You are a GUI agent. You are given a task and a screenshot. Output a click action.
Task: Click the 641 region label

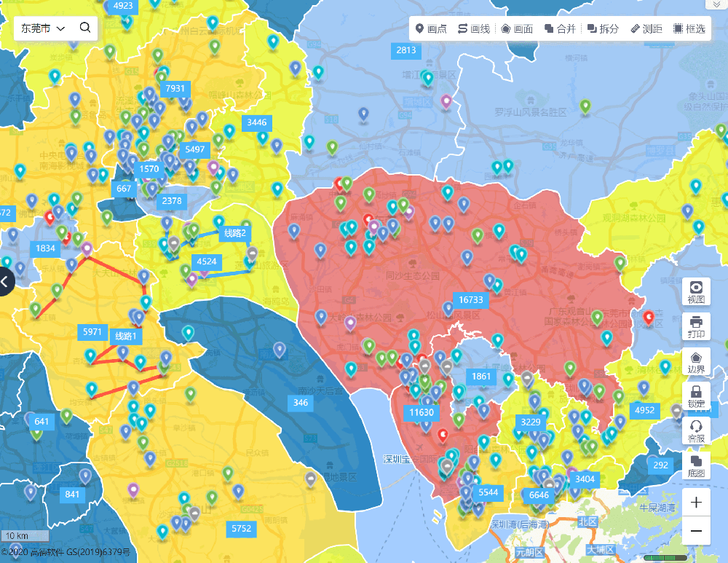pyautogui.click(x=41, y=421)
